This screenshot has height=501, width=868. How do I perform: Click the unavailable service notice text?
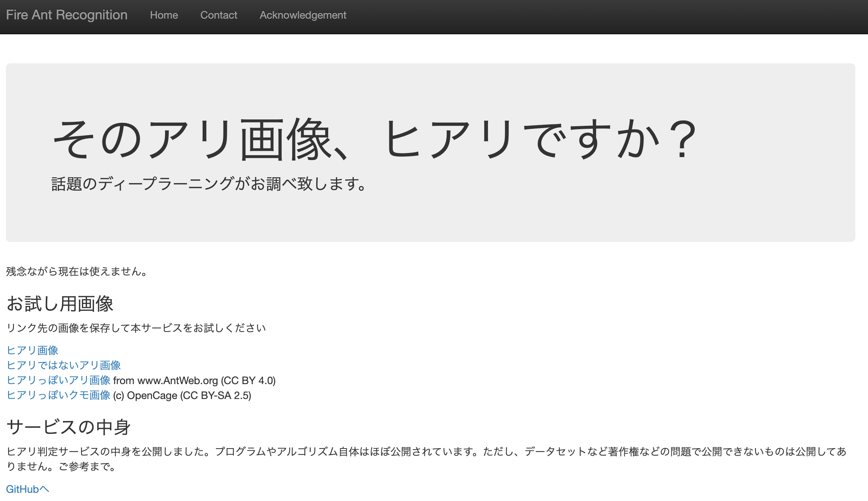tap(75, 271)
